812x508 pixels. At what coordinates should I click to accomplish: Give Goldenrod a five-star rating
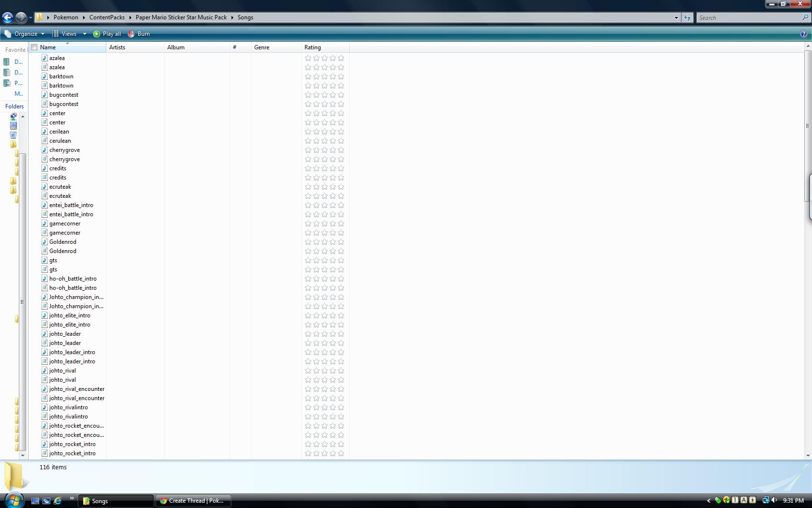click(341, 241)
